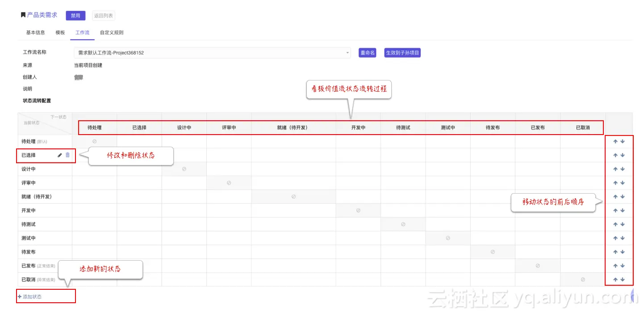Click up arrow for 已选择 row
Image resolution: width=644 pixels, height=313 pixels.
point(615,156)
